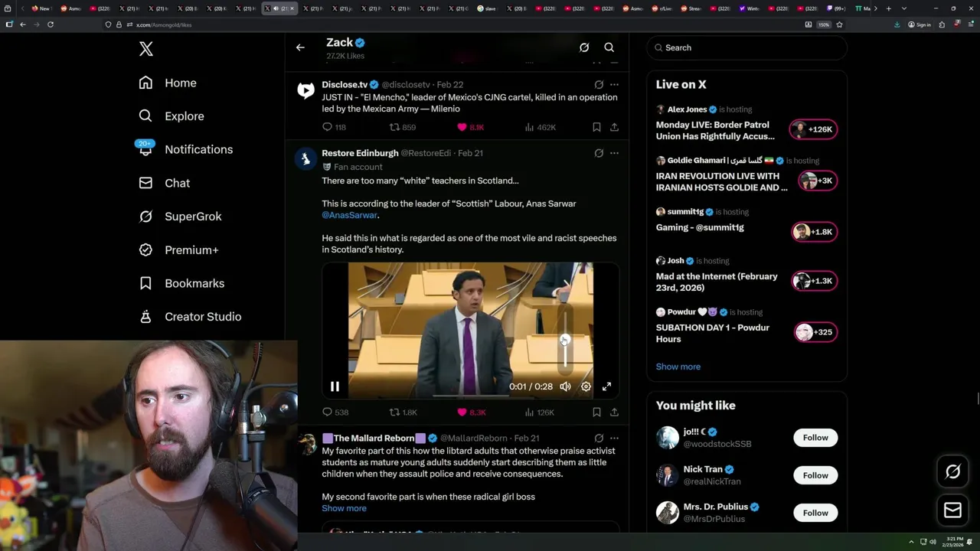The image size is (980, 551).
Task: Reply to the Disclose.tv post
Action: click(334, 127)
